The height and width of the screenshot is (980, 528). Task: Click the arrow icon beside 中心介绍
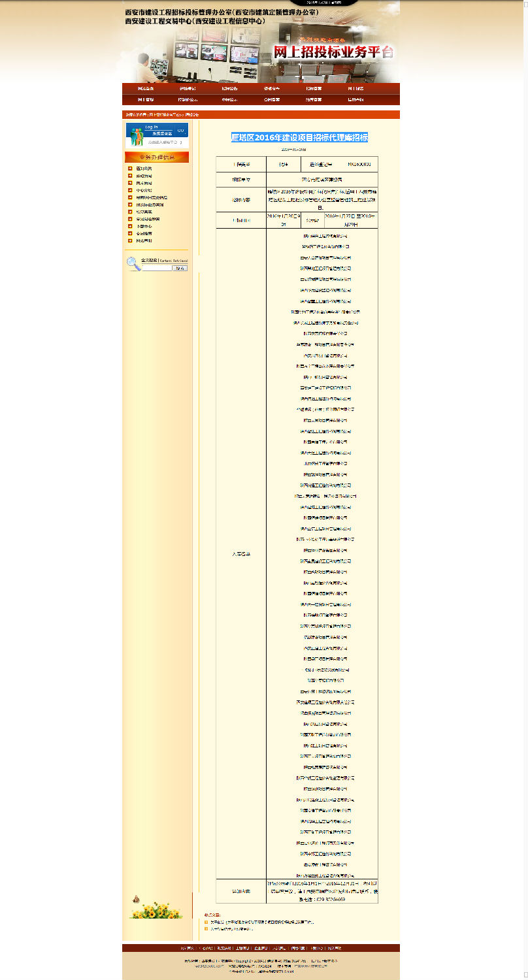click(130, 190)
